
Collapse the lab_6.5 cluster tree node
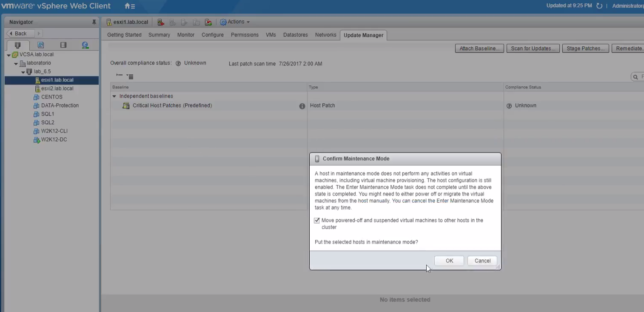(23, 72)
